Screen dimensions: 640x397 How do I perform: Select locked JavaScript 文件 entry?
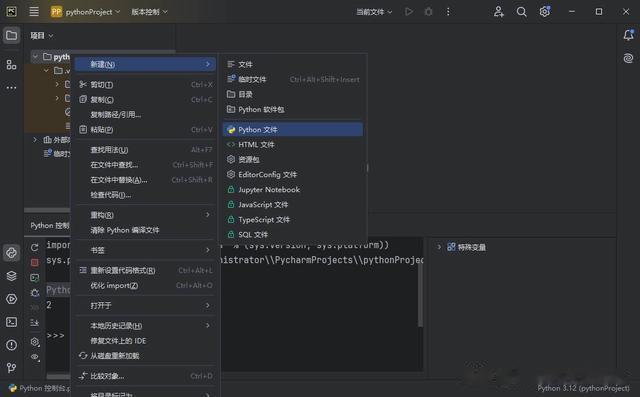293,204
